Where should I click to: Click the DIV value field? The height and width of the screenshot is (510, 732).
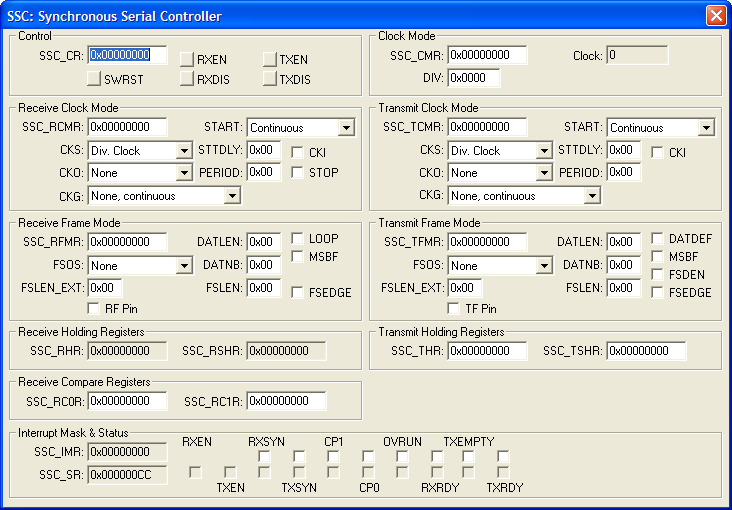pyautogui.click(x=474, y=78)
